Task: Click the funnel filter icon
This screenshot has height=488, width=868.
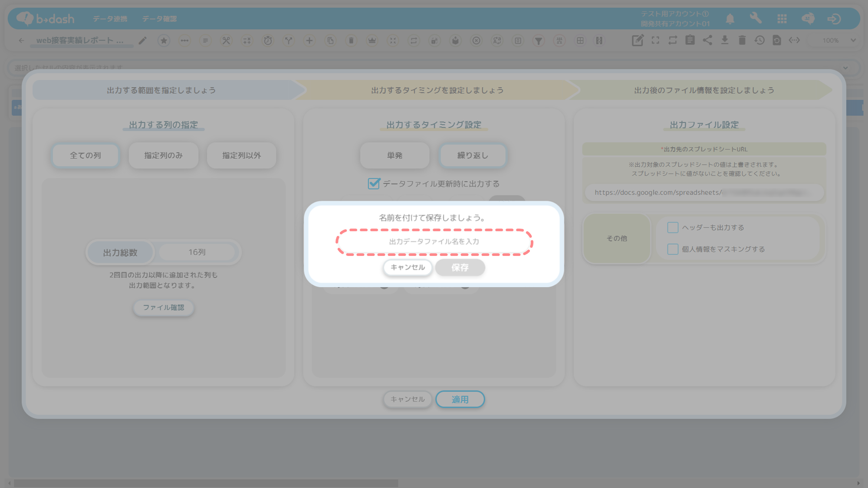Action: coord(539,40)
